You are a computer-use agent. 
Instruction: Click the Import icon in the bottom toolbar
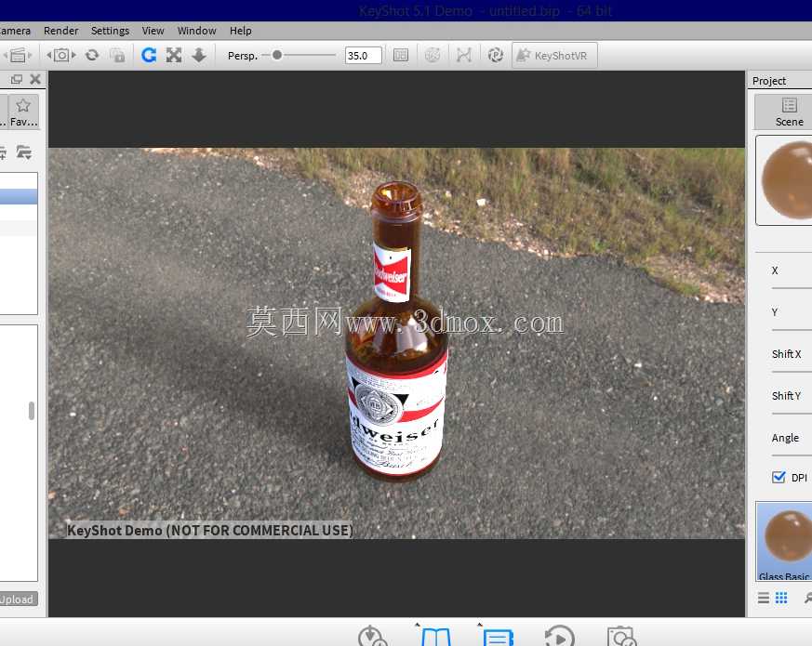point(372,636)
